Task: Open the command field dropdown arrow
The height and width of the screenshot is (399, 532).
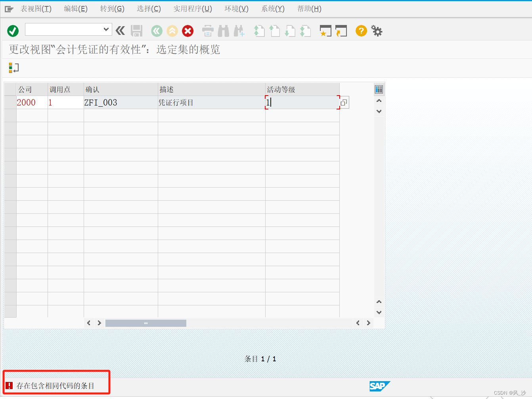Action: 106,29
